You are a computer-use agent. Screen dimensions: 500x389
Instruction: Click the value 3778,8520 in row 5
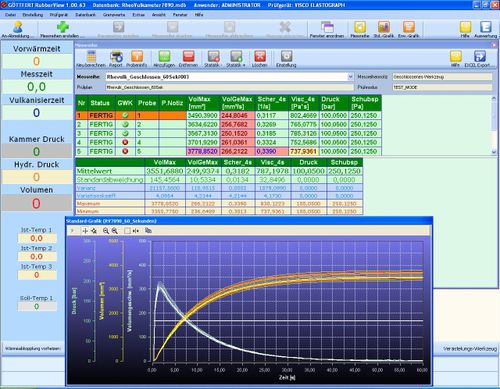[x=202, y=151]
